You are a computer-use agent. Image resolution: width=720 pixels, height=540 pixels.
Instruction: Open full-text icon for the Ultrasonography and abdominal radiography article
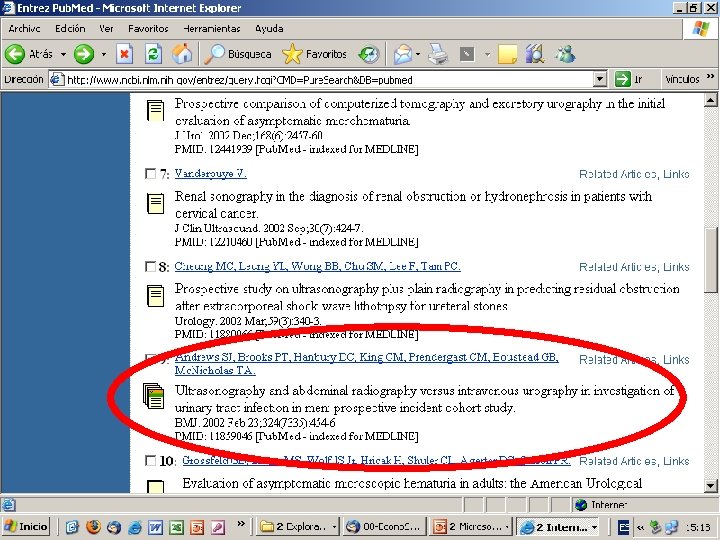point(153,396)
